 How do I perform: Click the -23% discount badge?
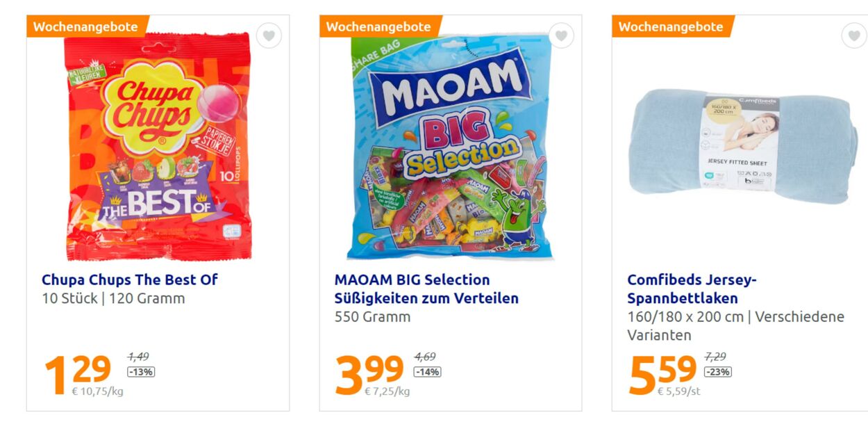click(718, 372)
